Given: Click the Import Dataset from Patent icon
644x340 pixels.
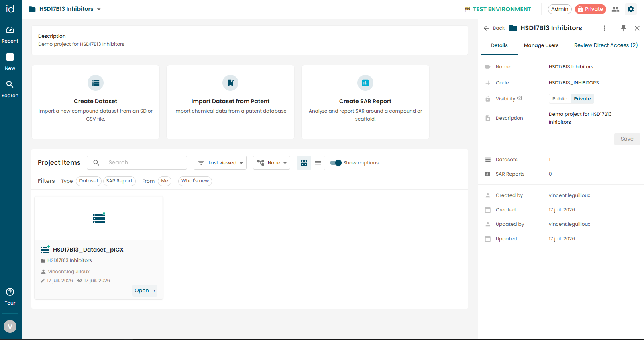Looking at the screenshot, I should 230,83.
